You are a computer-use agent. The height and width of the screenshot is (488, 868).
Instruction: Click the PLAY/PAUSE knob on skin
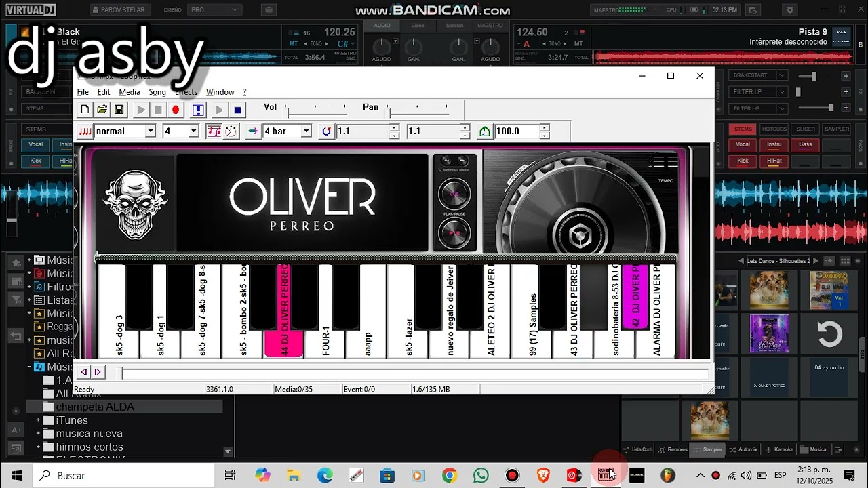tap(454, 233)
